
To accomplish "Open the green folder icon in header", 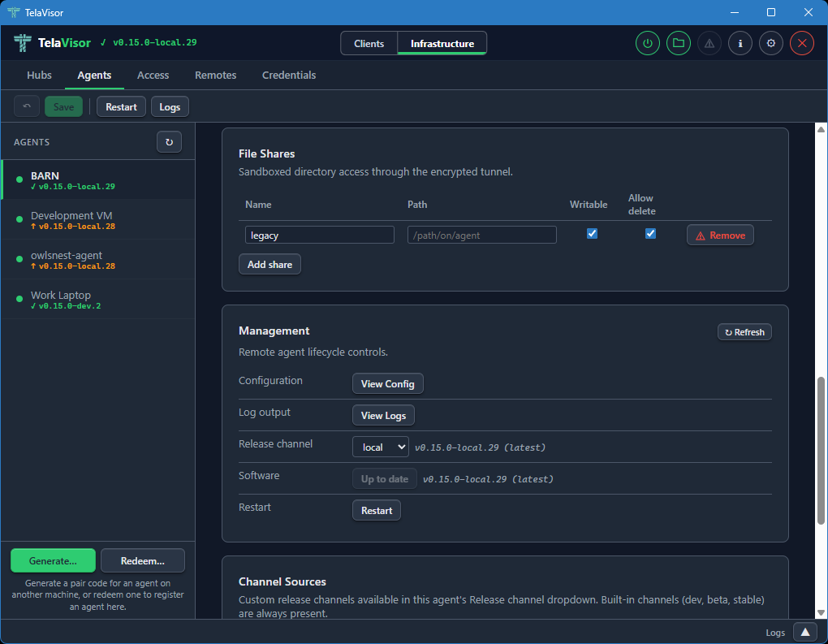I will (679, 43).
